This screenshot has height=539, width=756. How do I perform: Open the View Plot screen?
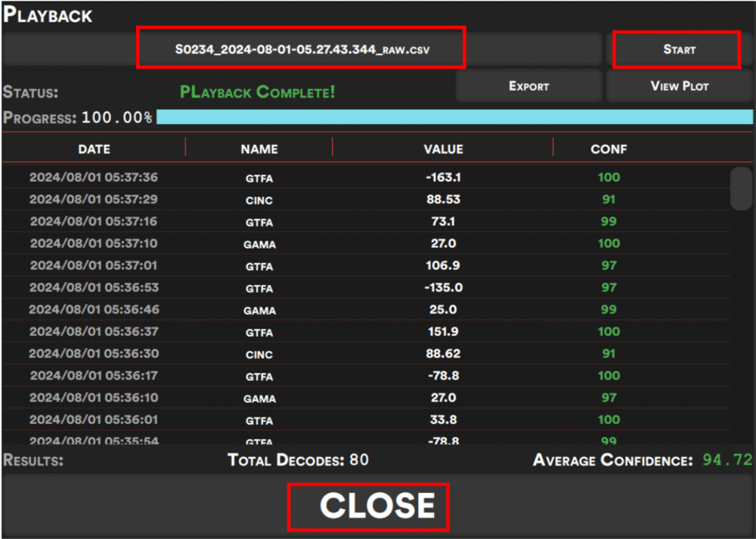pyautogui.click(x=678, y=85)
